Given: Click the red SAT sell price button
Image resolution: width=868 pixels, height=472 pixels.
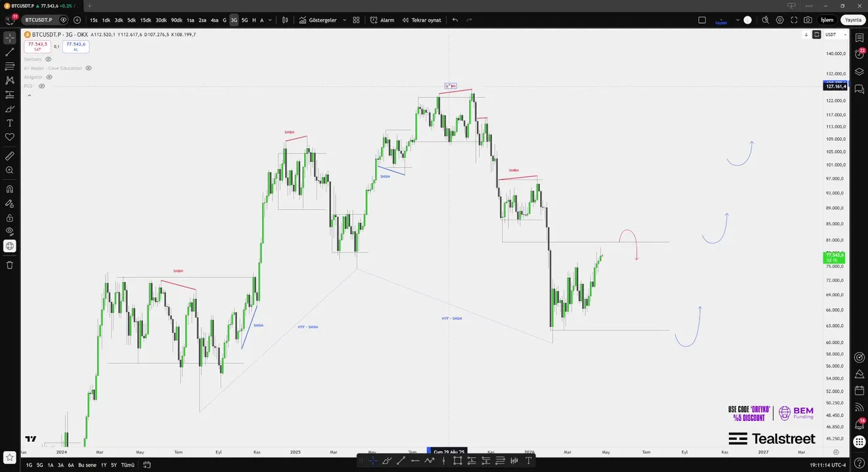Looking at the screenshot, I should [x=37, y=47].
